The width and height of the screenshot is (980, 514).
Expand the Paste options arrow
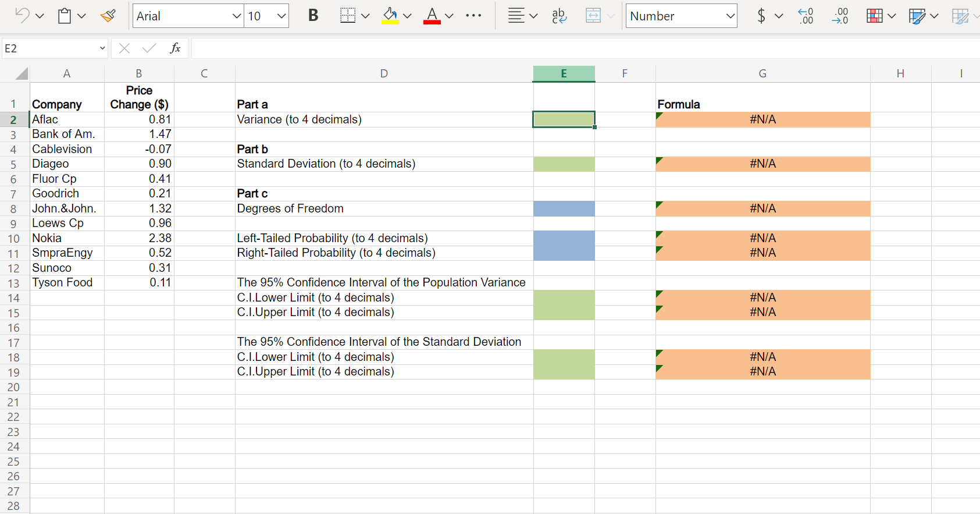click(x=81, y=16)
